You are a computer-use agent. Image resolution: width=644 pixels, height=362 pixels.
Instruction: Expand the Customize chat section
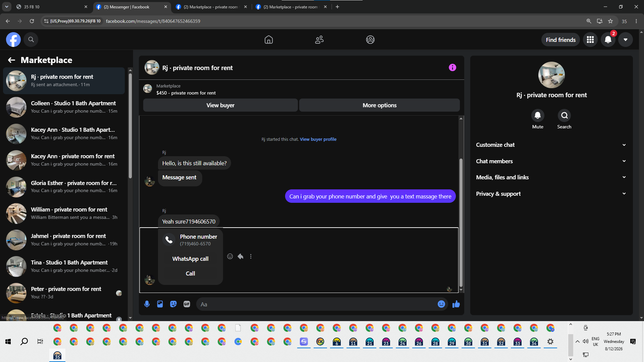point(551,145)
